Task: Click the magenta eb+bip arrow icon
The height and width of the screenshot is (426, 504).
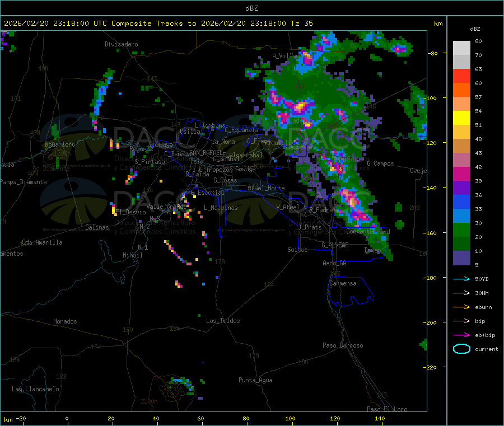Action: 461,335
